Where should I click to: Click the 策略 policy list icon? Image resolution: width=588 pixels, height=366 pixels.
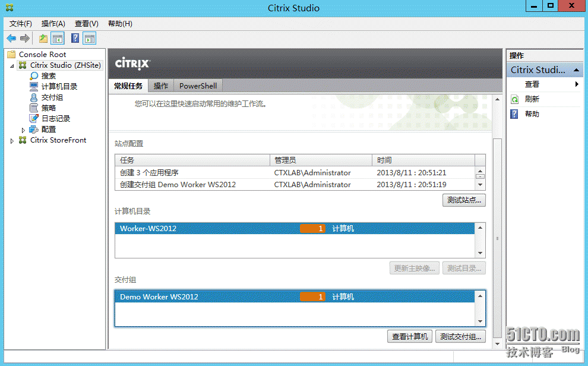click(x=34, y=108)
